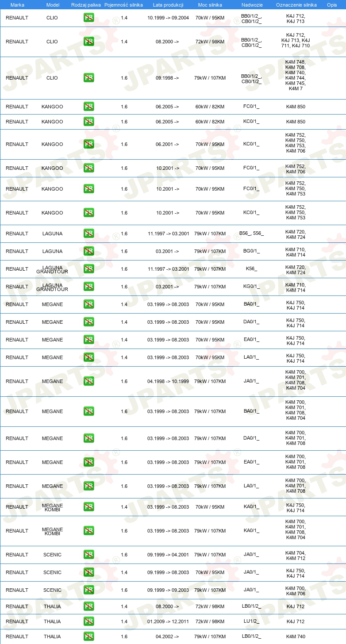Viewport: 346px width, 644px height.
Task: Select date cell 09.1999 -> 09.2003
Action: [168, 590]
